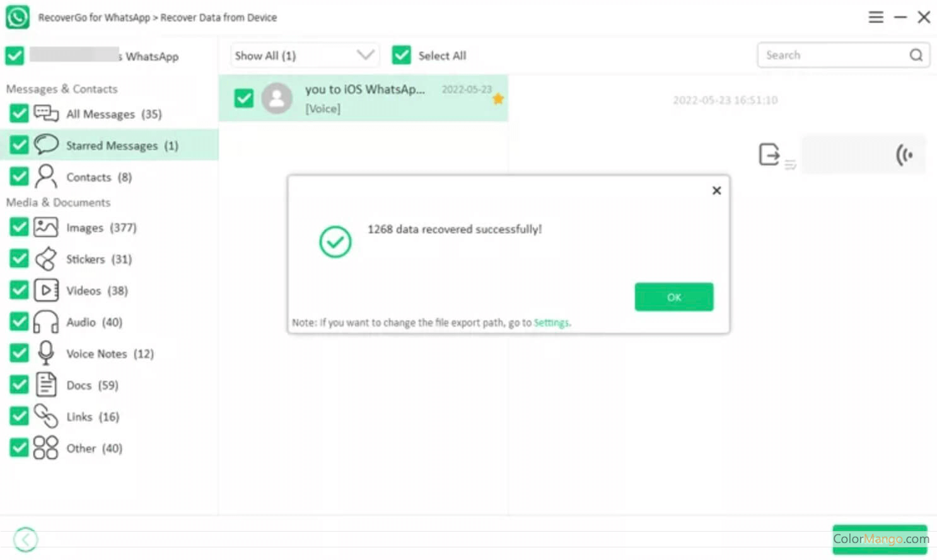Click the round back arrow icon
937x560 pixels.
26,539
